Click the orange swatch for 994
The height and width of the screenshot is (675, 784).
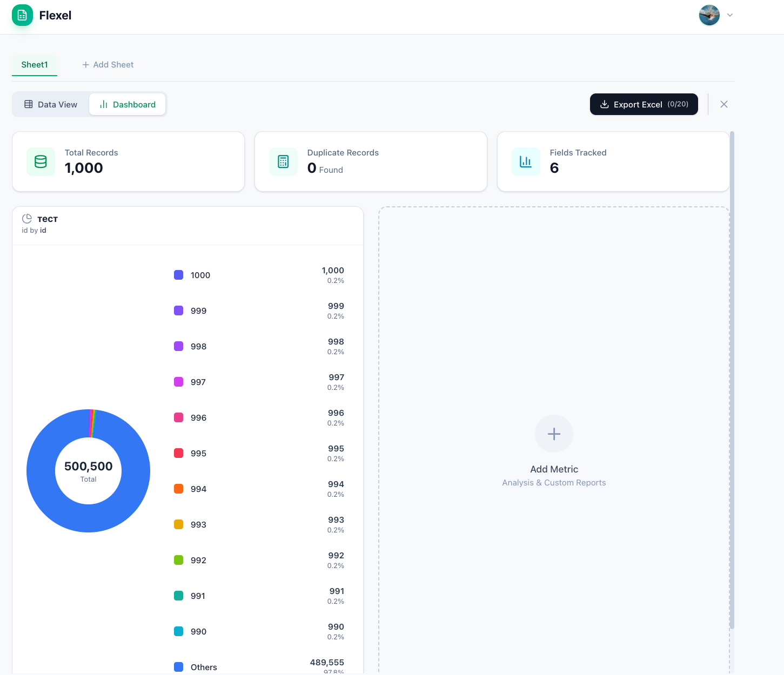pyautogui.click(x=178, y=489)
